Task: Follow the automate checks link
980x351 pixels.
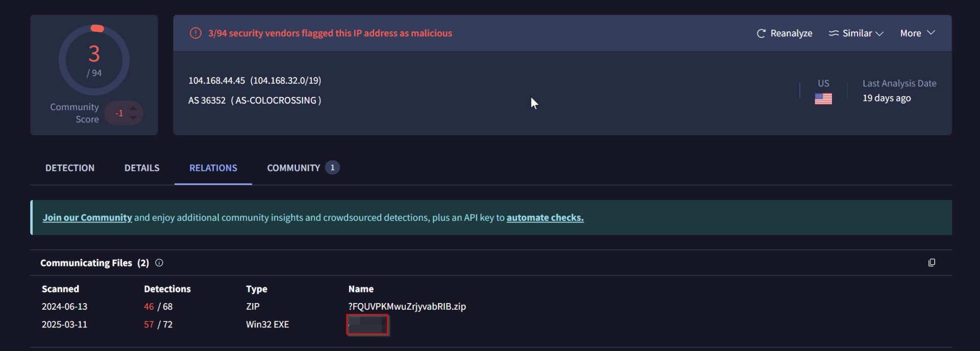Action: tap(545, 217)
